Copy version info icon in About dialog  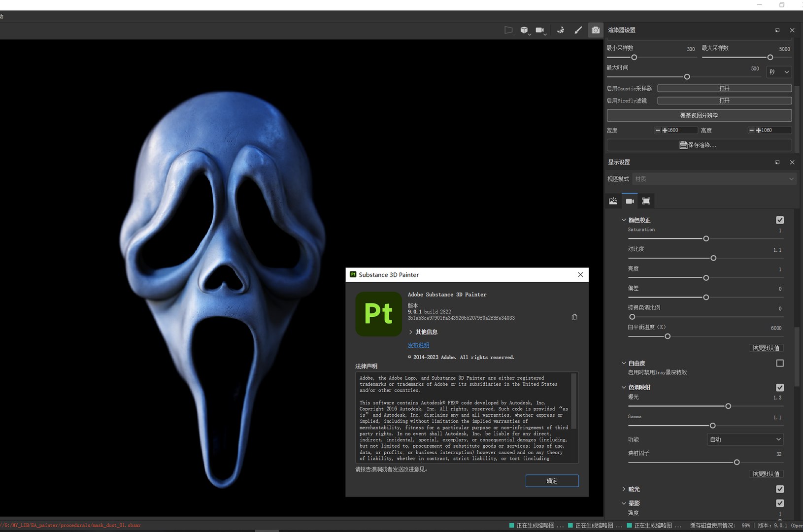point(574,317)
